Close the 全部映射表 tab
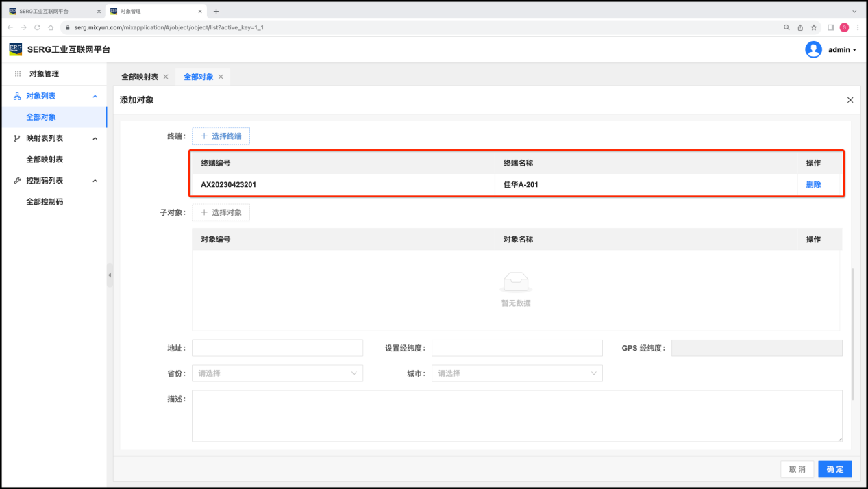The image size is (868, 489). tap(166, 77)
